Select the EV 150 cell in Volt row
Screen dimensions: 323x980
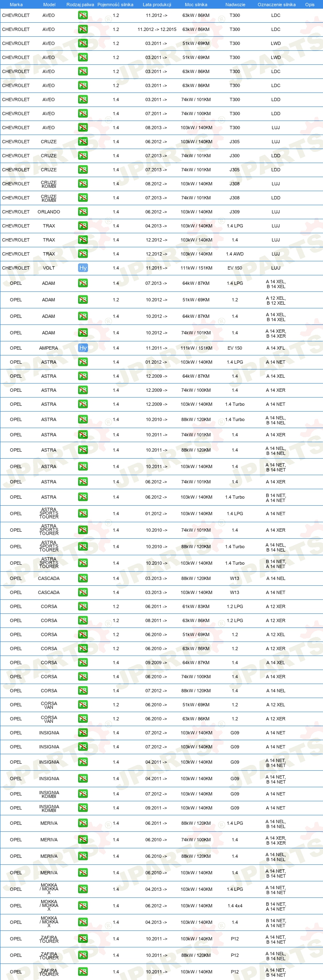pos(235,268)
